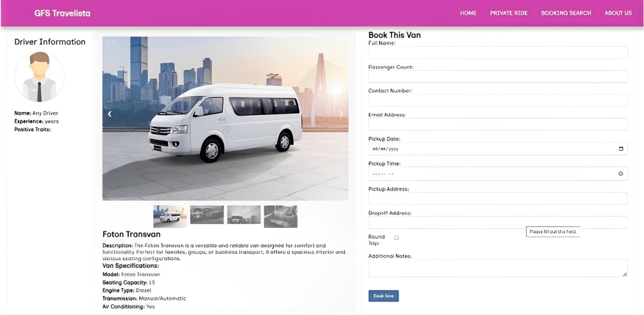Select the third van gallery thumbnail
This screenshot has width=644, height=315.
(244, 215)
